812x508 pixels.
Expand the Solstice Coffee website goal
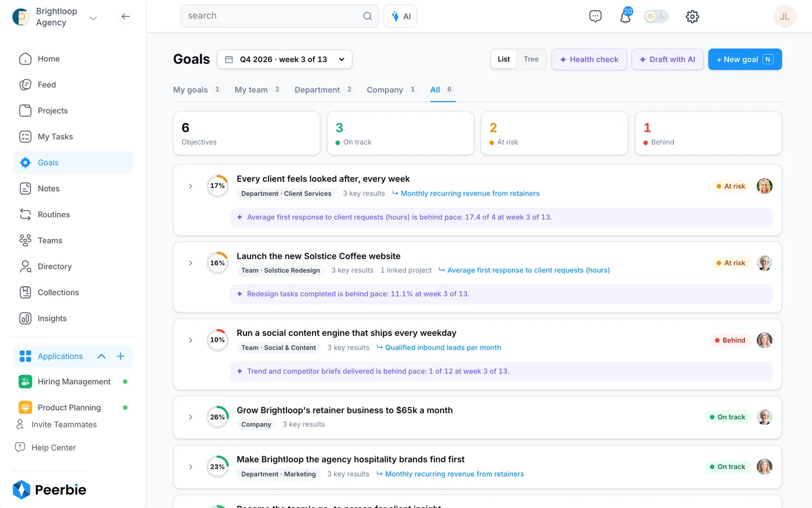[x=190, y=263]
